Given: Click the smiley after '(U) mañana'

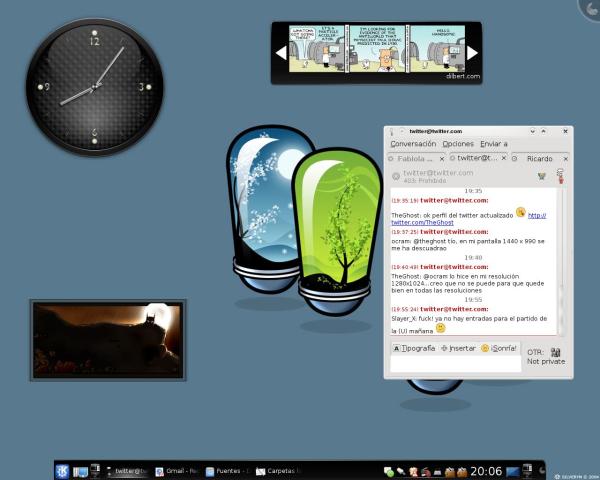Looking at the screenshot, I should pyautogui.click(x=441, y=328).
